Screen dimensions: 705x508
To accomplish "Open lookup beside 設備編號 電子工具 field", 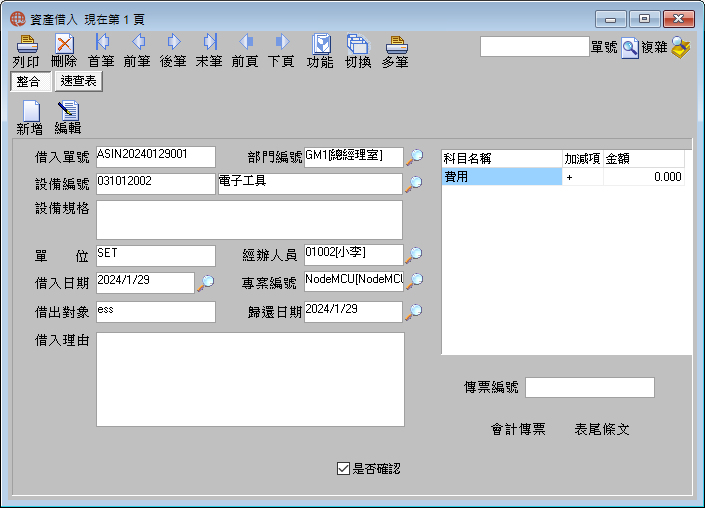I will (415, 184).
